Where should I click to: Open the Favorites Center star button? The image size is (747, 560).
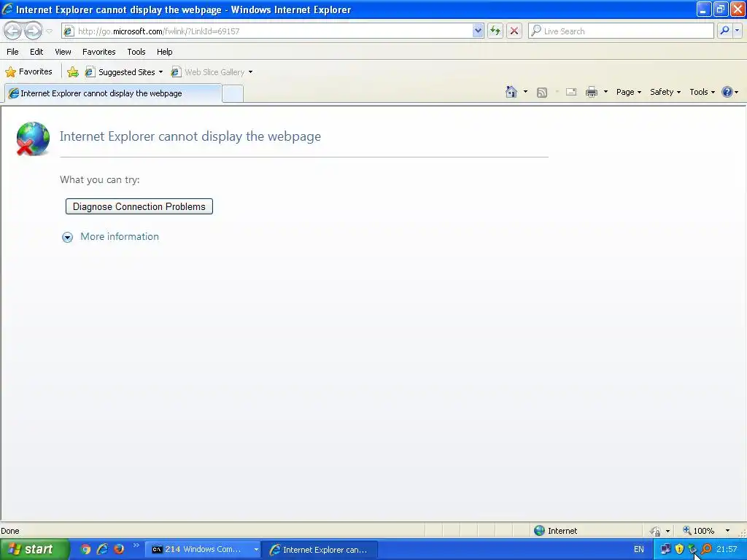click(x=28, y=72)
